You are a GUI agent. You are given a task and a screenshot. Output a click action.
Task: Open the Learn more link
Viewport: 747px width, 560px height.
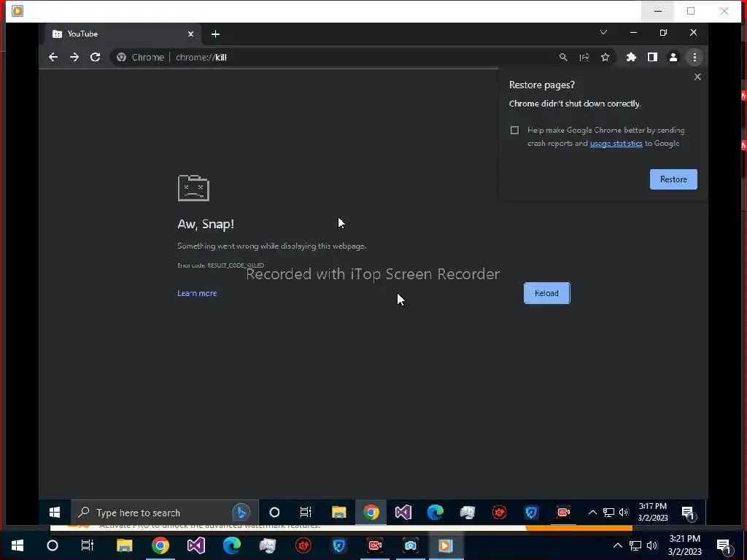(197, 293)
